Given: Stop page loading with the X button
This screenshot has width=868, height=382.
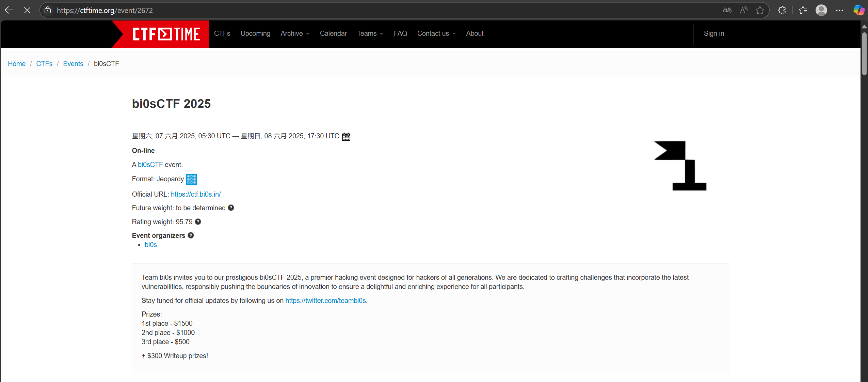Looking at the screenshot, I should coord(27,10).
